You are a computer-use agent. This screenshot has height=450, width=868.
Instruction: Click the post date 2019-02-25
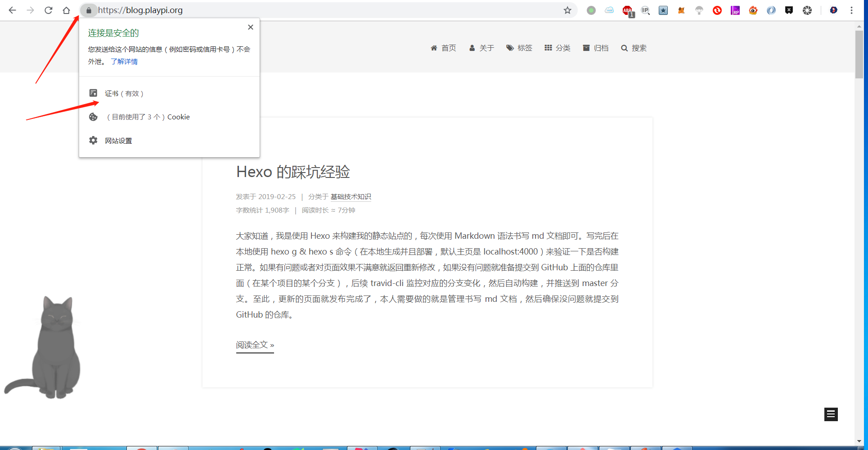pos(277,197)
